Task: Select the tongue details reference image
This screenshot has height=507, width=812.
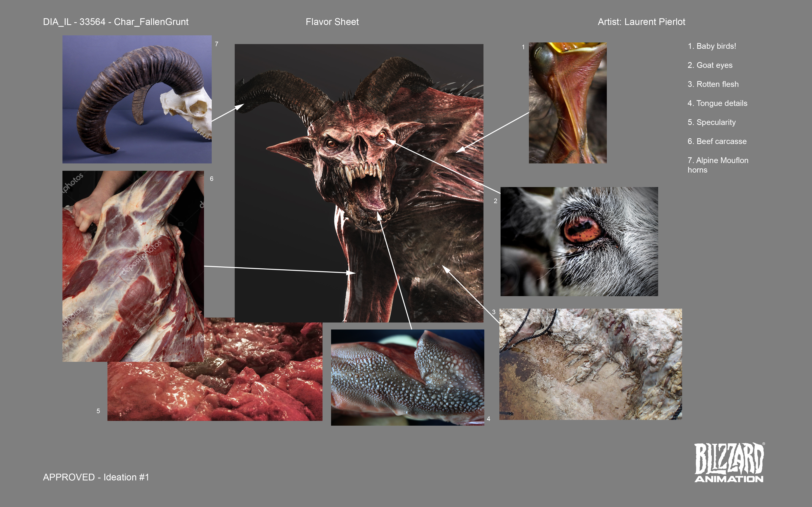Action: coord(407,377)
